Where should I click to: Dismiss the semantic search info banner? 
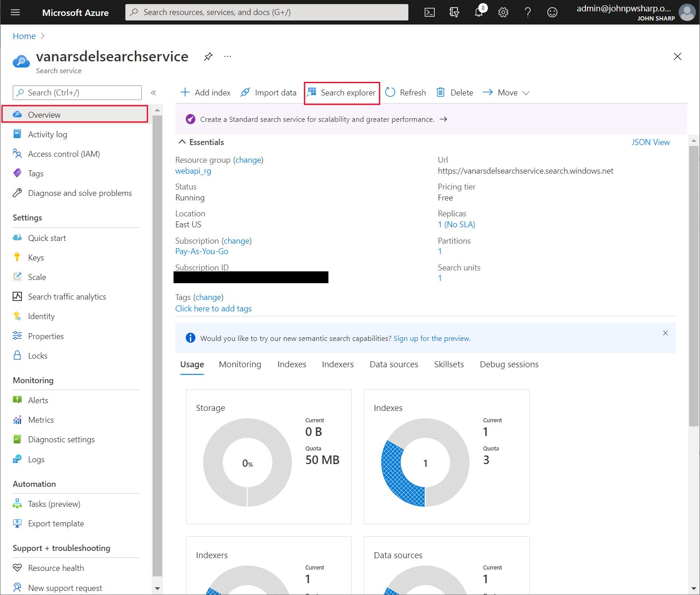[x=665, y=333]
